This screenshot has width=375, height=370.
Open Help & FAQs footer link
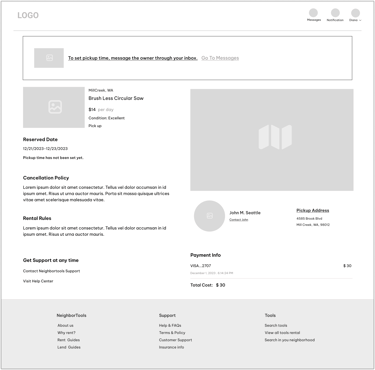[x=170, y=325]
